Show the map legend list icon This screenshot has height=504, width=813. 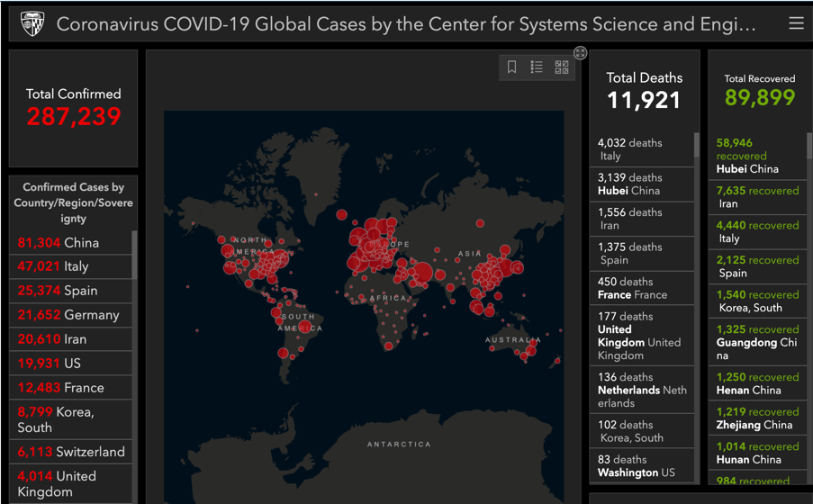[537, 67]
